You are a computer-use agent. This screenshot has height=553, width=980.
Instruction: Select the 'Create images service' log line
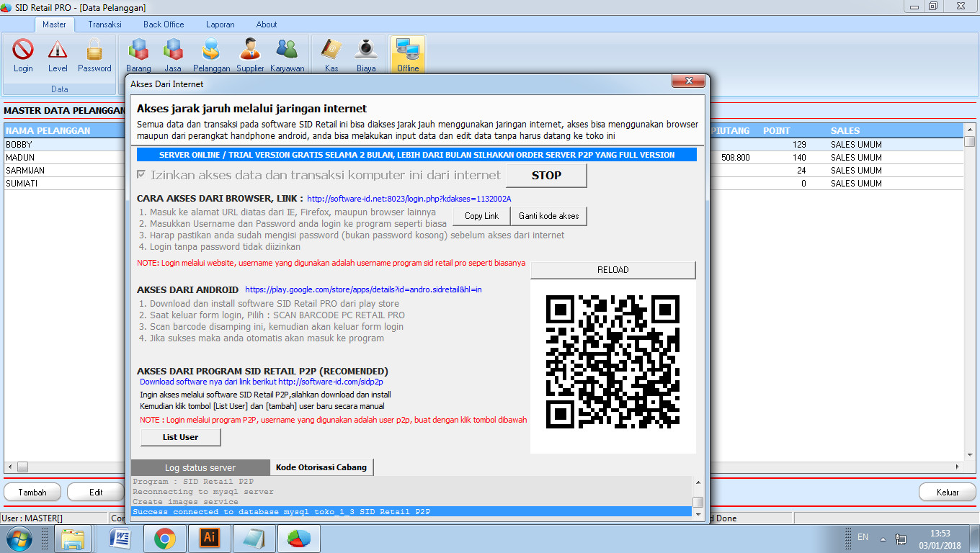click(x=411, y=502)
